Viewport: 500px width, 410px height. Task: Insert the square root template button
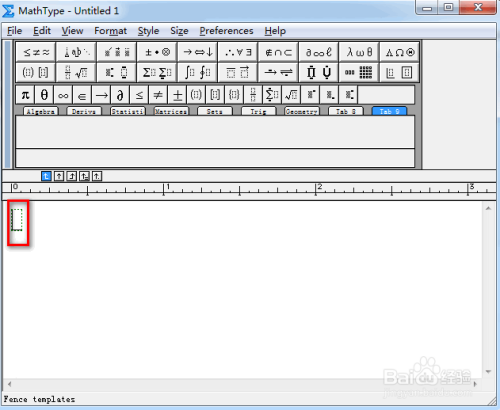click(291, 95)
